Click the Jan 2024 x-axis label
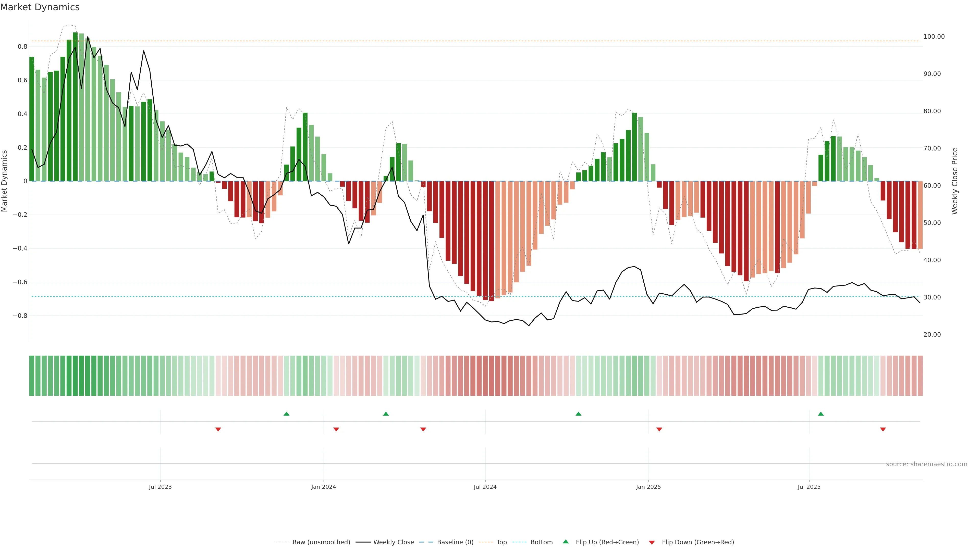The image size is (980, 551). tap(323, 487)
